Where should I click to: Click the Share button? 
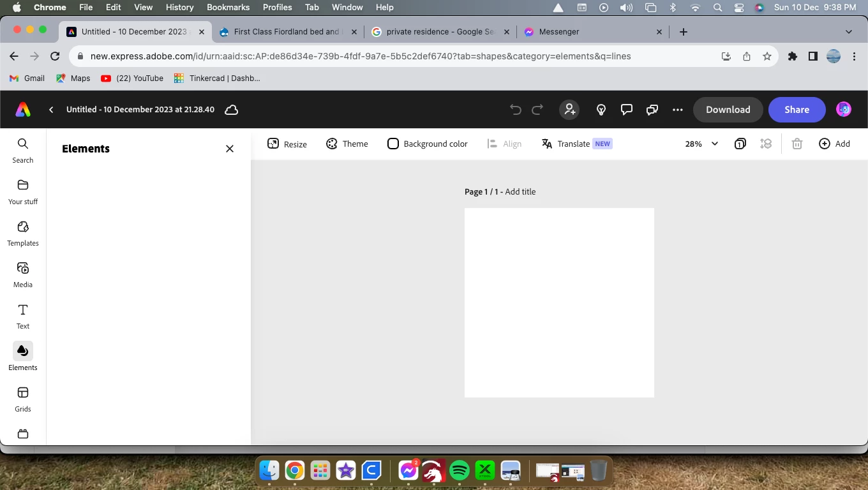coord(797,110)
